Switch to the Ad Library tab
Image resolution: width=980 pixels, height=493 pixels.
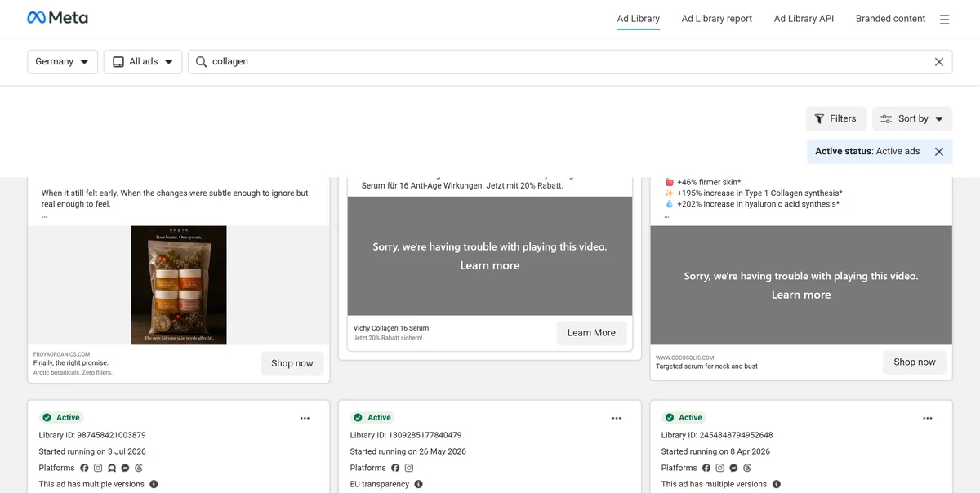pyautogui.click(x=639, y=18)
